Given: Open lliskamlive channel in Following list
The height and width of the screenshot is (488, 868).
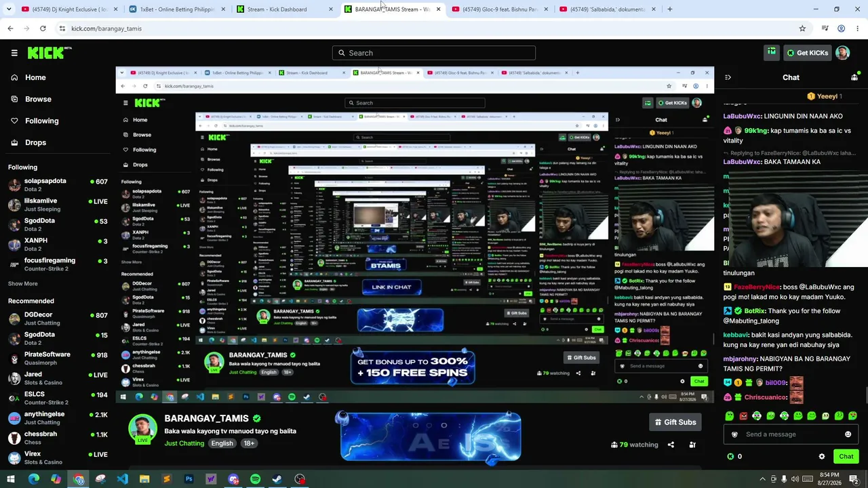Looking at the screenshot, I should click(58, 205).
